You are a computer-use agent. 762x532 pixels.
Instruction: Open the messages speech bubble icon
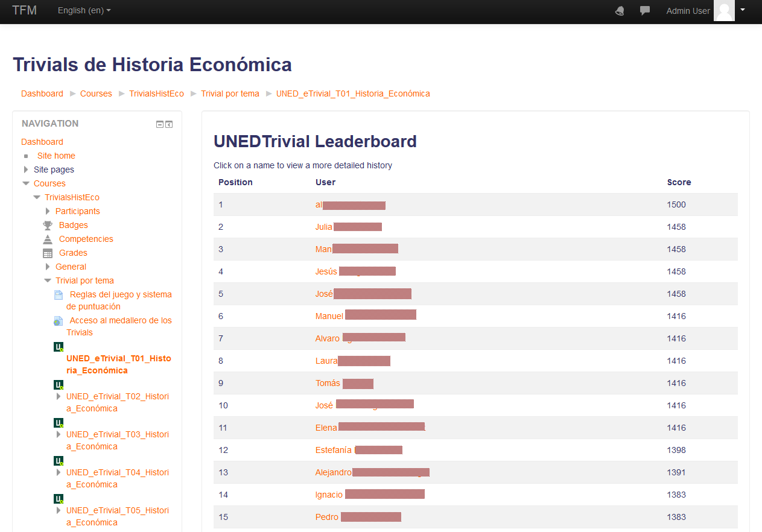645,11
